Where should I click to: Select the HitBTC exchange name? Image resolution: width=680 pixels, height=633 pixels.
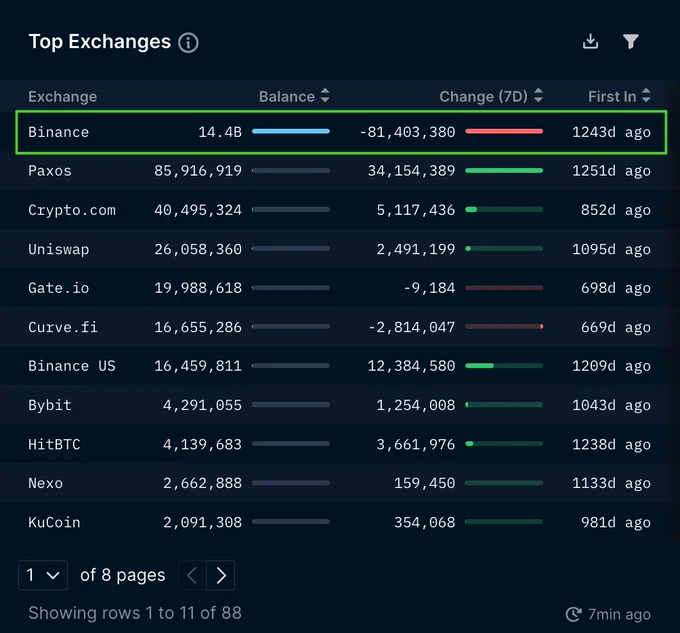tap(54, 444)
